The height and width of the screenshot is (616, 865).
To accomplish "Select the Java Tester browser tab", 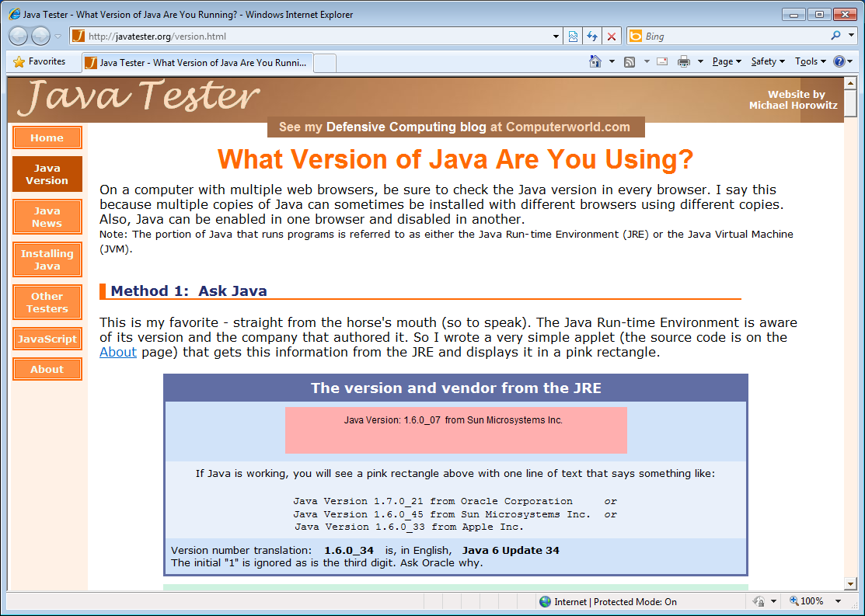I will coord(197,62).
